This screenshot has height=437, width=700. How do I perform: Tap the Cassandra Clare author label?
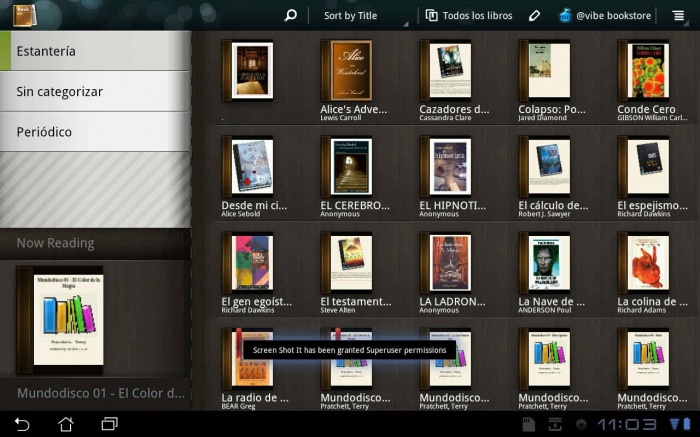tap(445, 118)
